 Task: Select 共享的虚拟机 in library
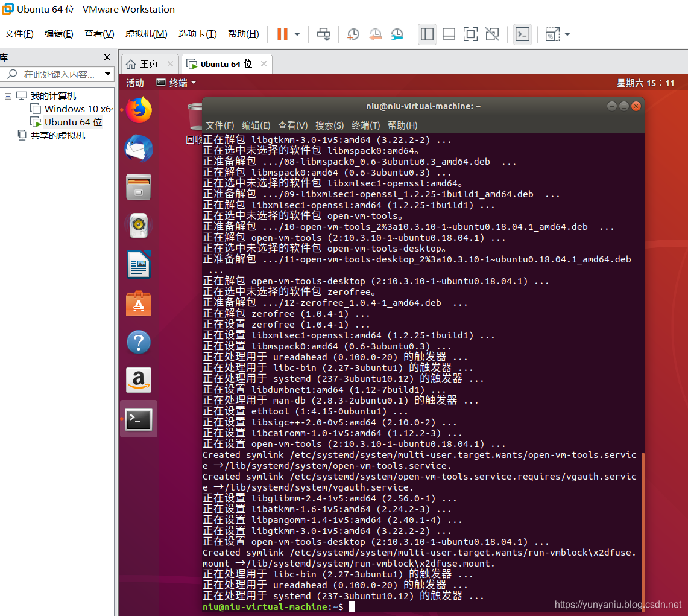57,135
